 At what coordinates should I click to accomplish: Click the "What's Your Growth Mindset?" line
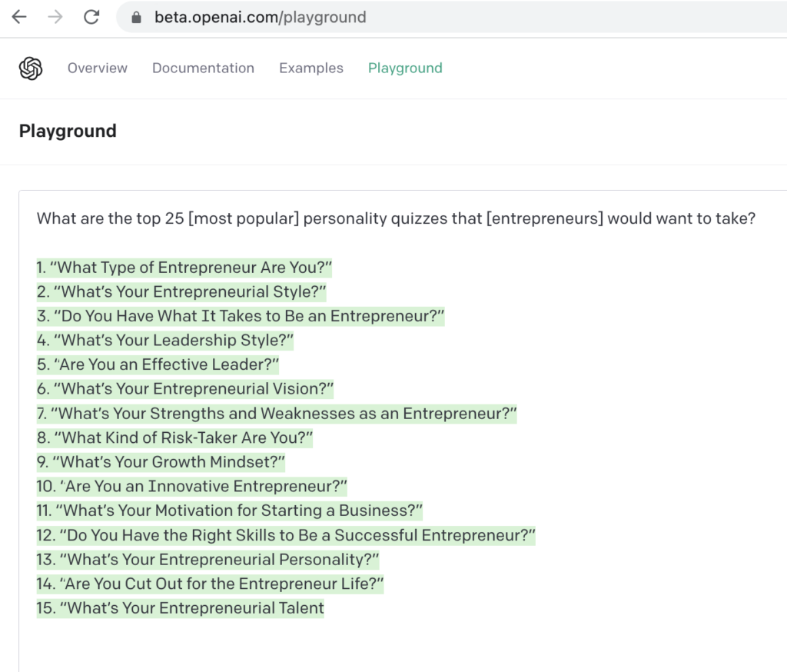(x=161, y=462)
